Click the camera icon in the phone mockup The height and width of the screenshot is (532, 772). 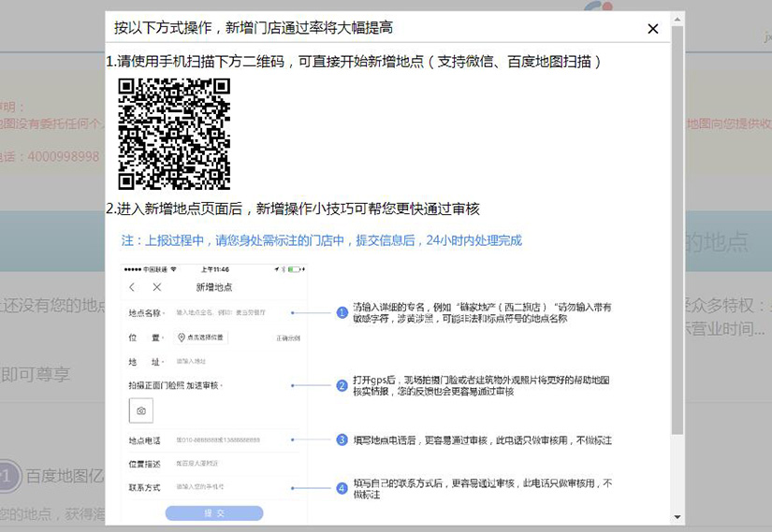141,410
